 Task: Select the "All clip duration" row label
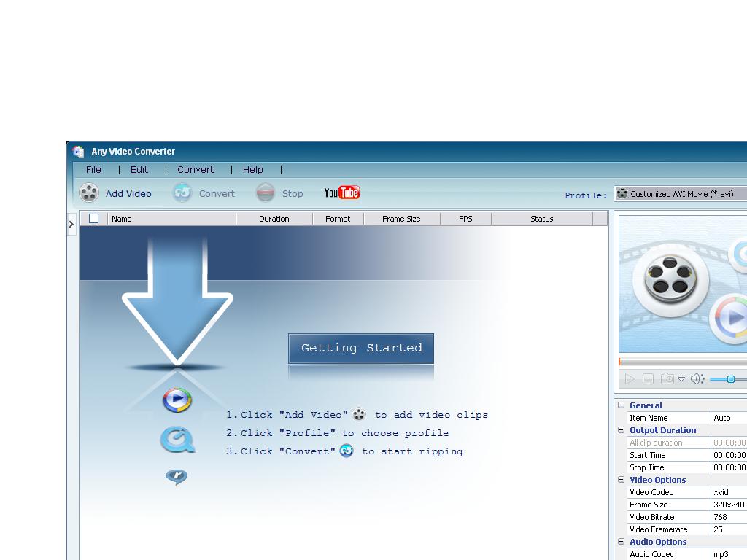656,443
